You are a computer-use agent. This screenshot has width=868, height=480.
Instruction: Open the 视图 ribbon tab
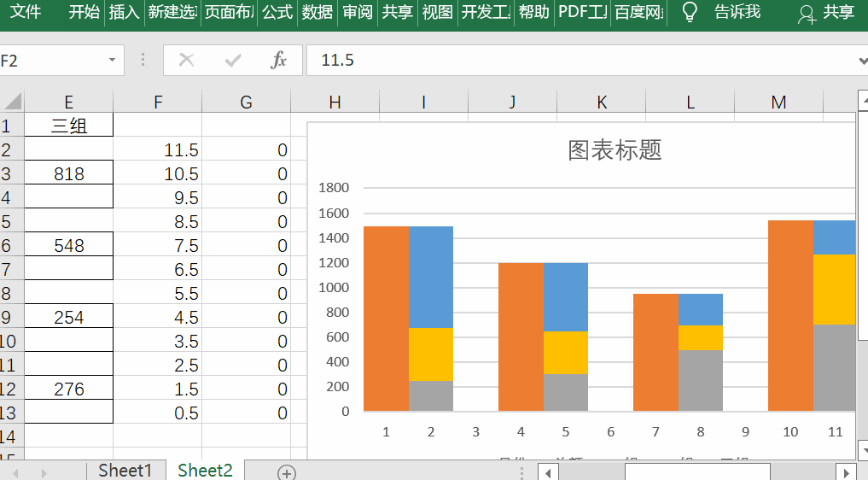(437, 12)
